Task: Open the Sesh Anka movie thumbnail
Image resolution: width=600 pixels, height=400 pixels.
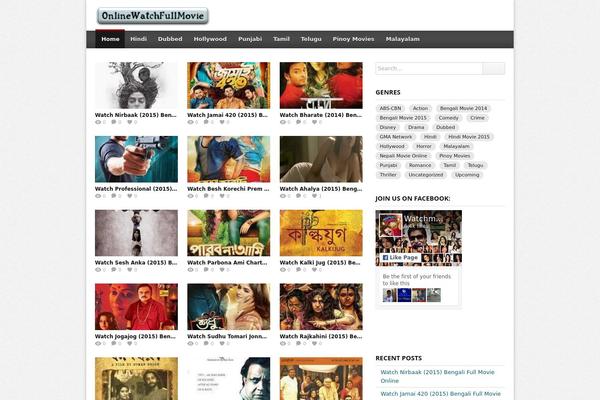Action: 136,233
